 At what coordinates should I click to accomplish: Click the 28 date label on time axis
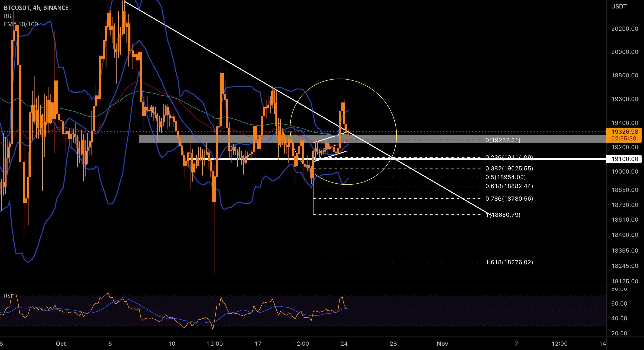393,343
